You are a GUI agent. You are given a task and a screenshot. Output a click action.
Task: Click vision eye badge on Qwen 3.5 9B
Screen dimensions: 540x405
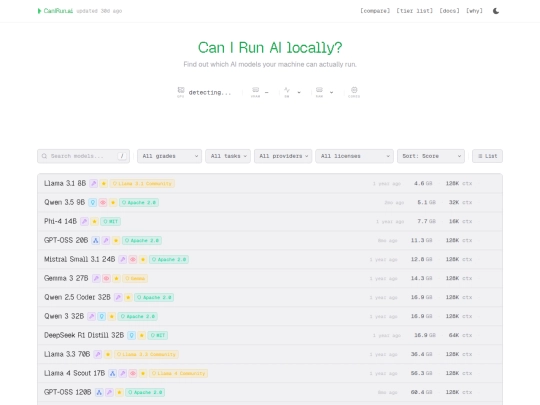click(x=103, y=202)
